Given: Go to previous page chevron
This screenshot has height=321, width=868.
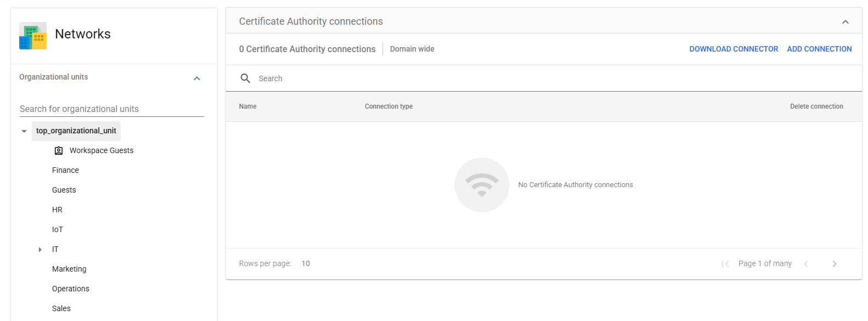Looking at the screenshot, I should [x=806, y=264].
